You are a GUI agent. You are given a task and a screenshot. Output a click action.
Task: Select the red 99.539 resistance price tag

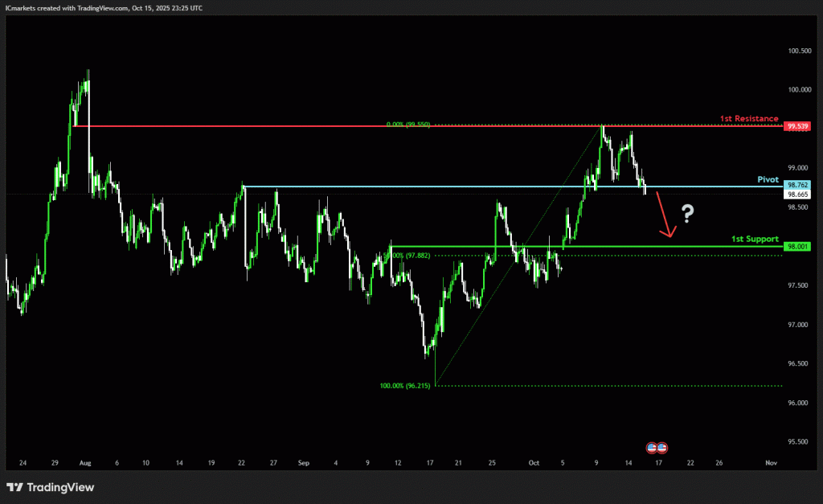pos(798,126)
